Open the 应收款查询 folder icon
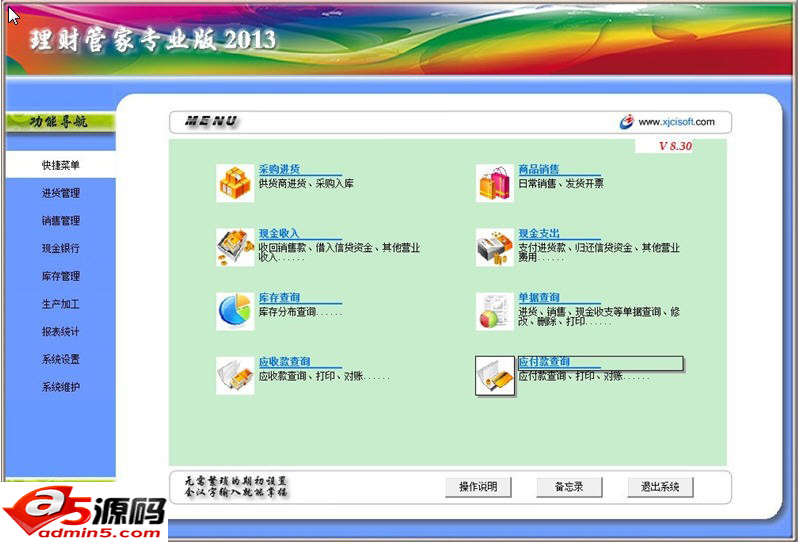798x542 pixels. click(x=235, y=376)
